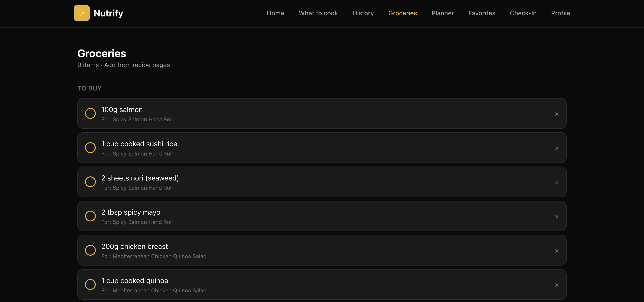Open the Profile page
Viewport: 644px width, 302px height.
pos(560,13)
